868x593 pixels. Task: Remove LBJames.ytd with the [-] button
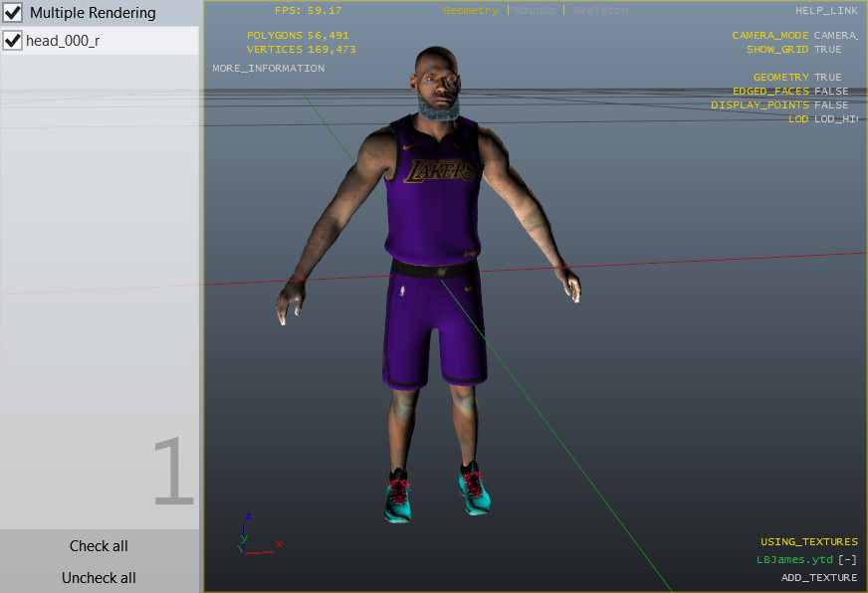(x=847, y=559)
